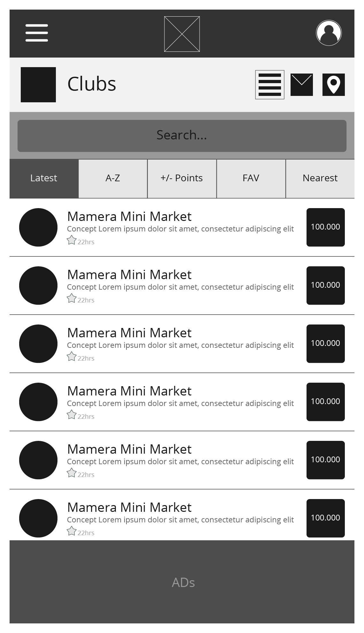This screenshot has height=633, width=364.
Task: Sort by +/- Points tab
Action: (x=182, y=178)
